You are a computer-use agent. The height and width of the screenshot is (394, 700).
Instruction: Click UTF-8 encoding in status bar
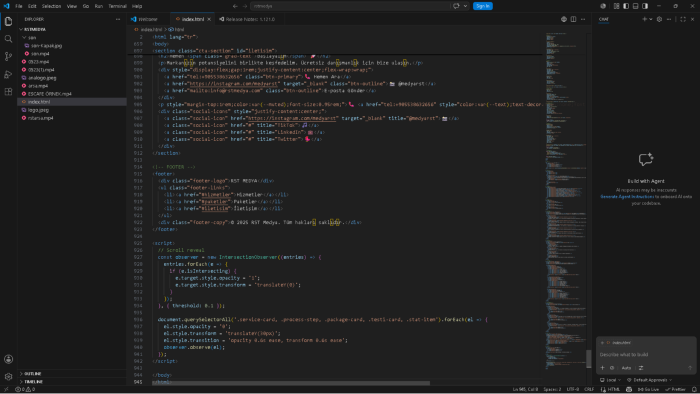tap(573, 389)
